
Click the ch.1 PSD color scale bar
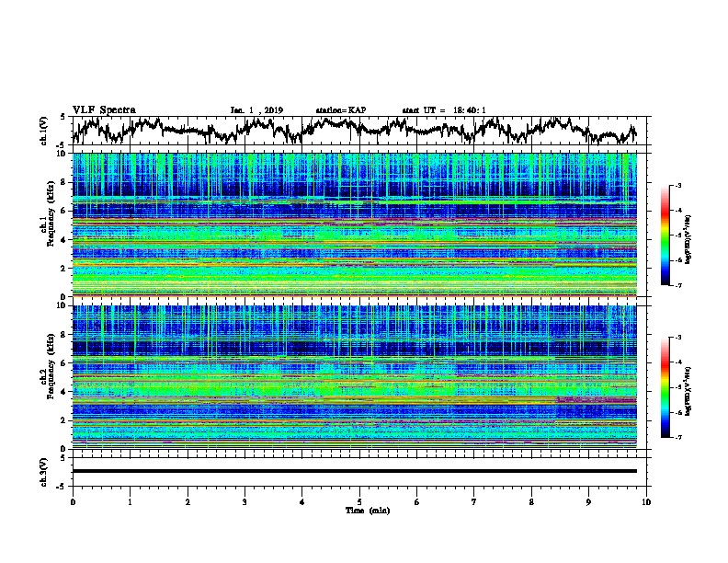(665, 236)
